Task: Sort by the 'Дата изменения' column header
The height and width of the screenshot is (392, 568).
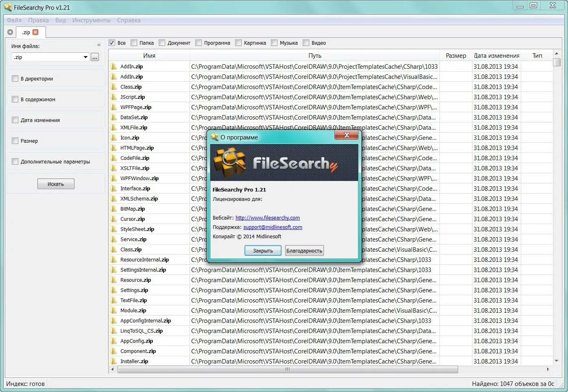Action: click(x=497, y=56)
